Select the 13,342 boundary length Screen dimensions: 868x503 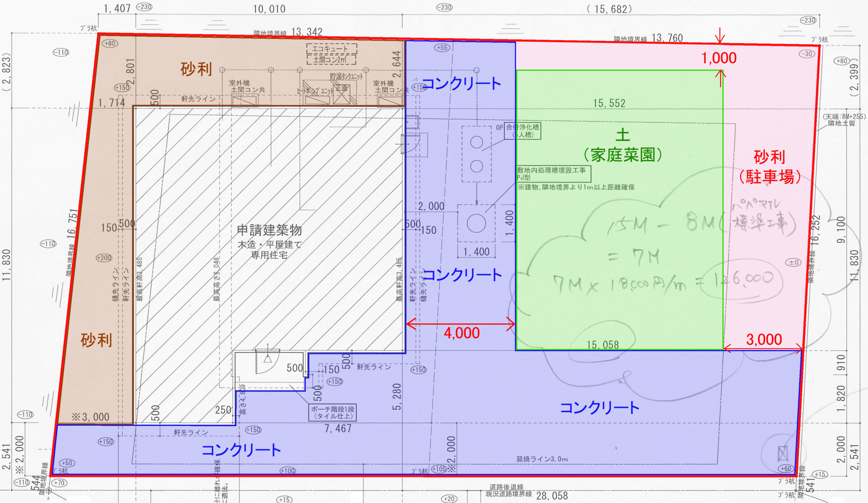coord(307,32)
